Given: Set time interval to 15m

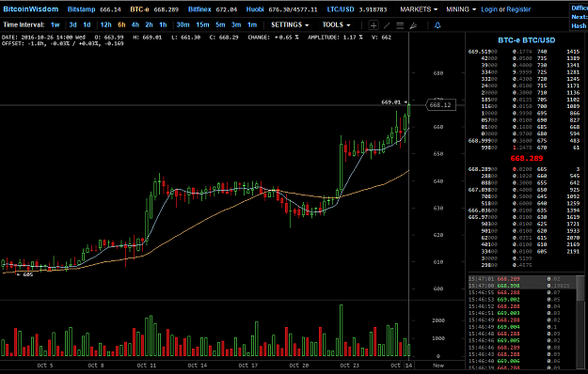Looking at the screenshot, I should (202, 25).
